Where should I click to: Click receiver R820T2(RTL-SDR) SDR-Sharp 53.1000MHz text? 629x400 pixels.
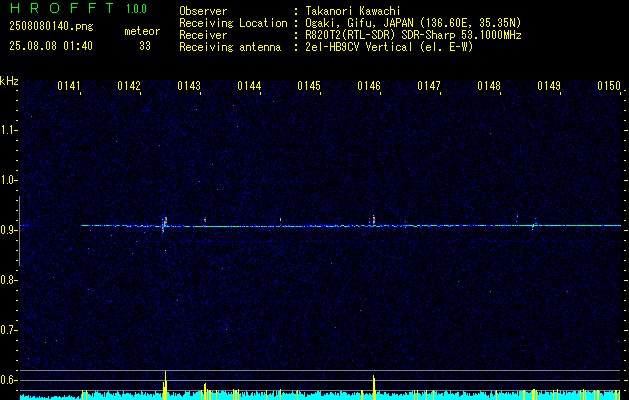point(413,35)
